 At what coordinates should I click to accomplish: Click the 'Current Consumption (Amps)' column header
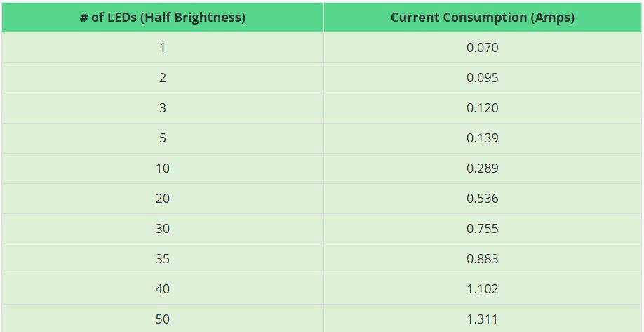pos(483,18)
